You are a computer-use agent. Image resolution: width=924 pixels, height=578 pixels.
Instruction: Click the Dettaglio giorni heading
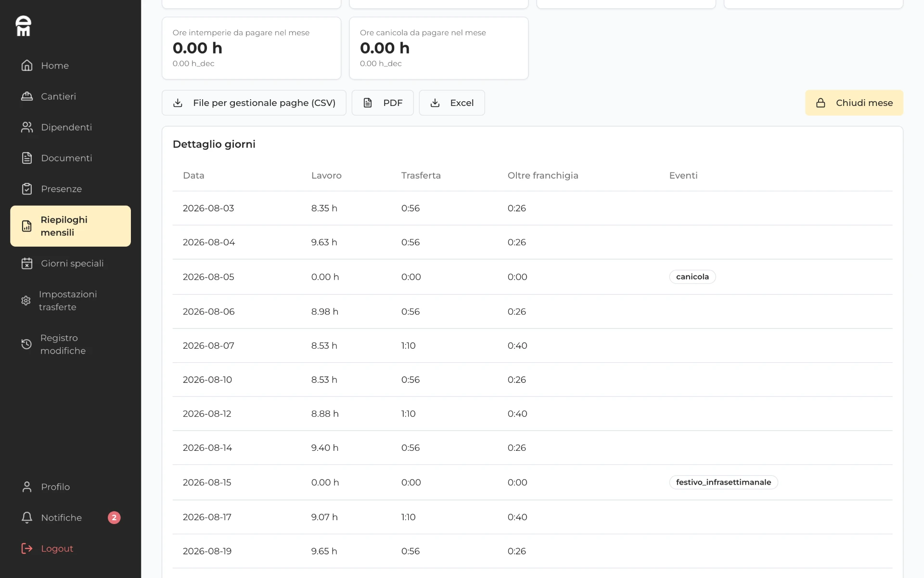tap(214, 144)
